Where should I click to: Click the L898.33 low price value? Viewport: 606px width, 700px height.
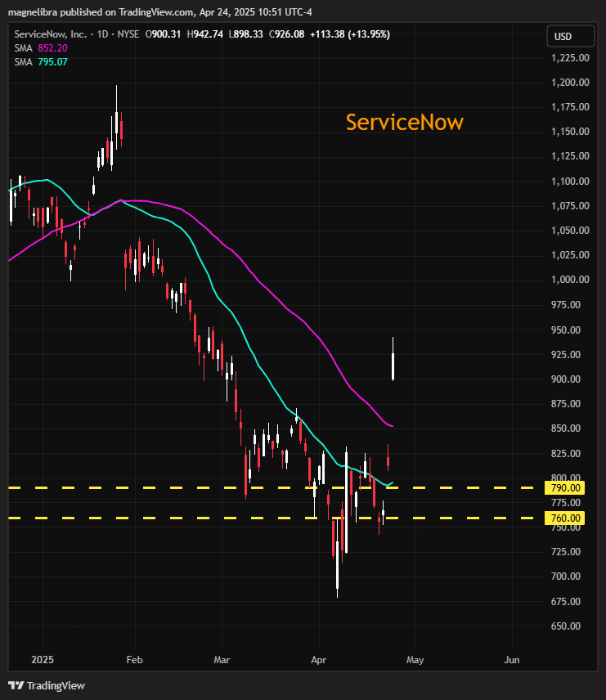pyautogui.click(x=245, y=34)
